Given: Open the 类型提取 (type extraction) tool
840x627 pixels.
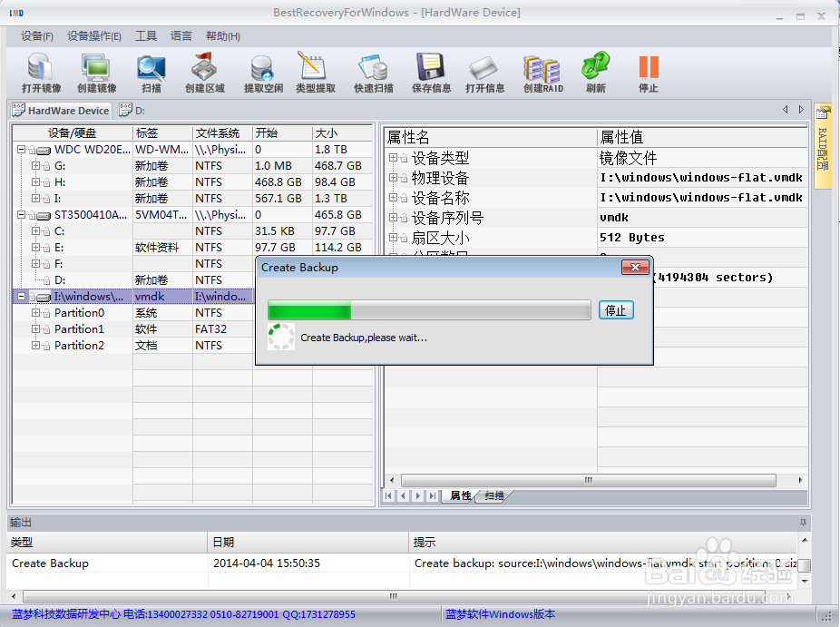Looking at the screenshot, I should 316,73.
